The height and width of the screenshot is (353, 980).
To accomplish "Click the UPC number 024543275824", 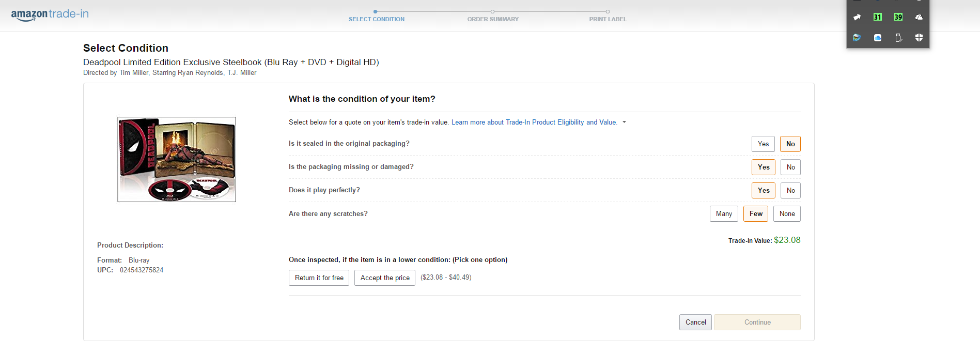I will pos(142,270).
